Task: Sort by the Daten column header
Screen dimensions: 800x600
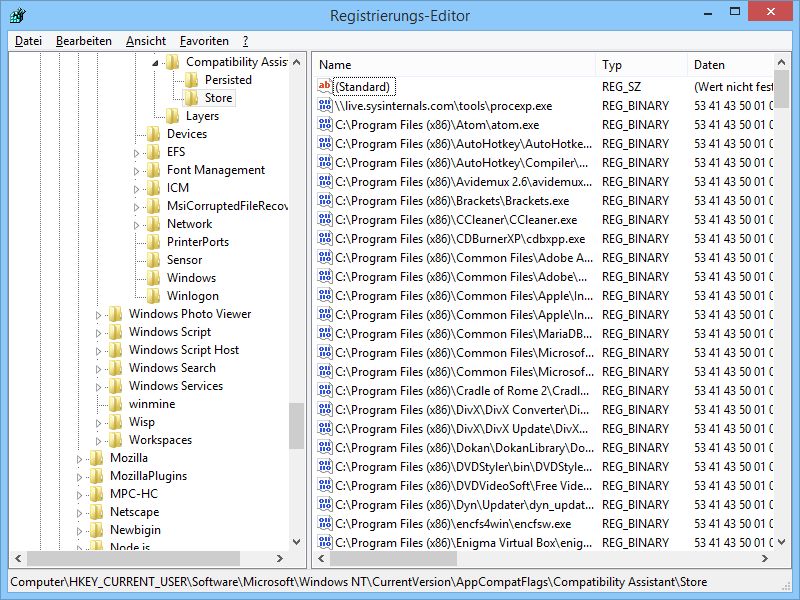Action: coord(731,65)
